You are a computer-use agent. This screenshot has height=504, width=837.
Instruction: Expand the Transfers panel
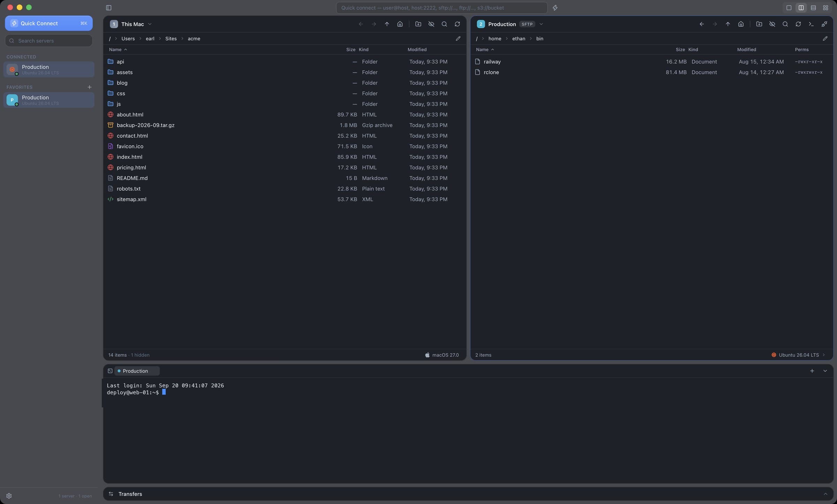[825, 494]
